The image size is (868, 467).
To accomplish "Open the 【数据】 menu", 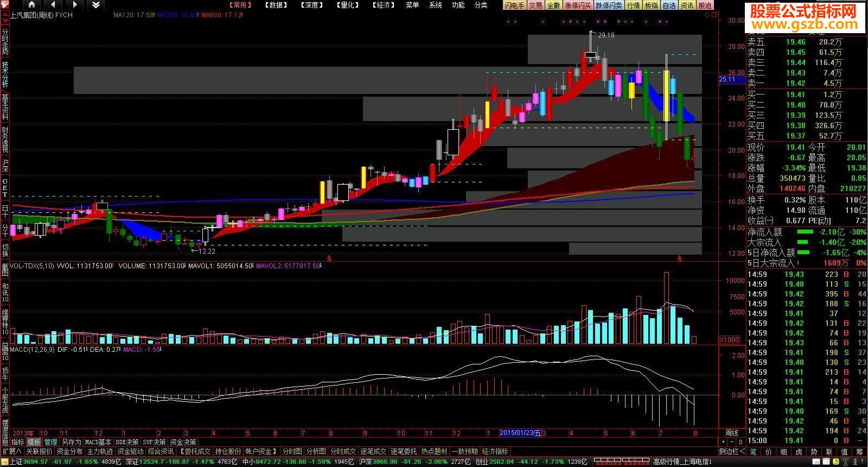I will 276,5.
